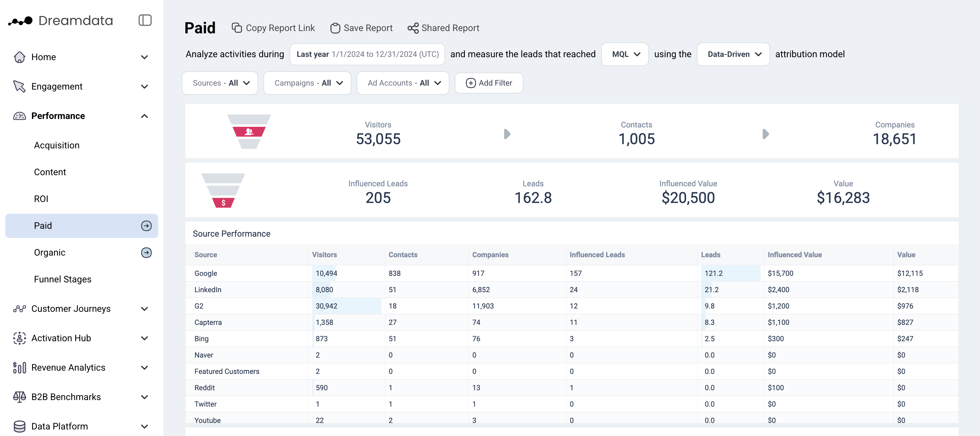Screen dimensions: 980x436
Task: Open the Sources filter dropdown
Action: (x=220, y=83)
